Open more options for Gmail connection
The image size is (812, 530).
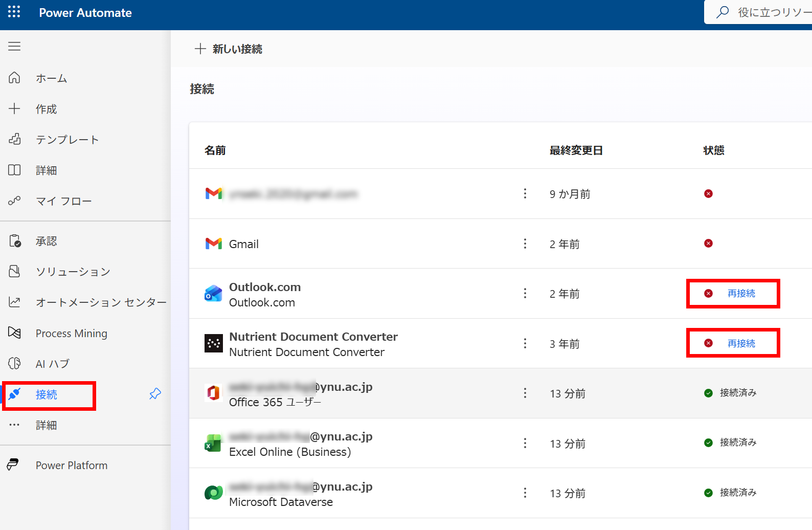[525, 244]
